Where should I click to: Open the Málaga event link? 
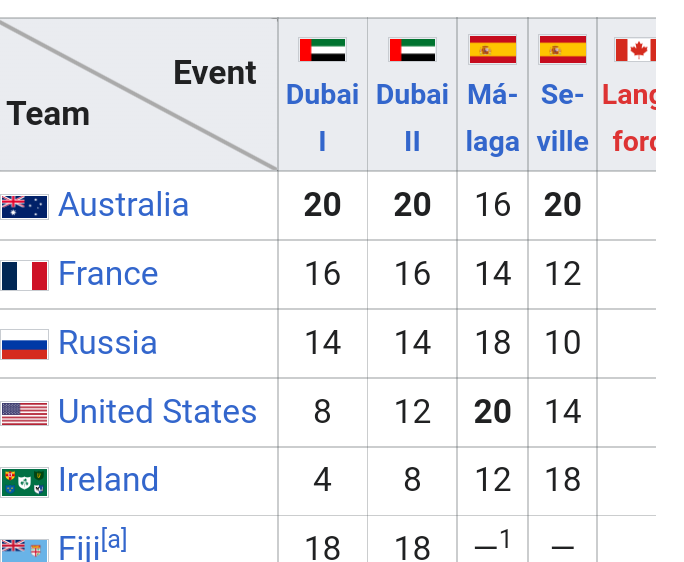tap(492, 118)
